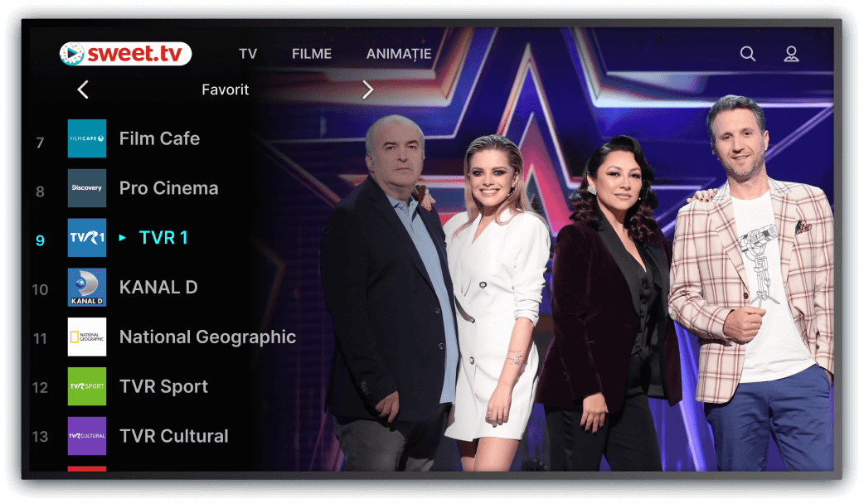Open the search magnifier icon
864x504 pixels.
(x=747, y=53)
